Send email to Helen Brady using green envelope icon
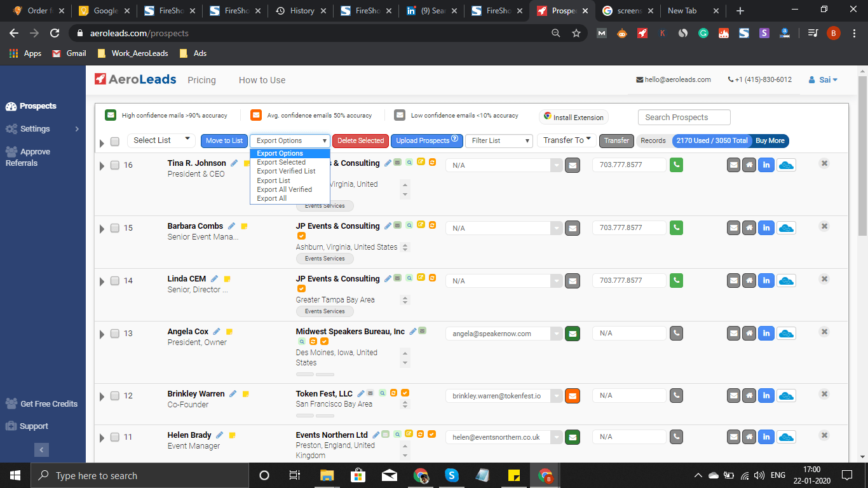 (x=573, y=437)
